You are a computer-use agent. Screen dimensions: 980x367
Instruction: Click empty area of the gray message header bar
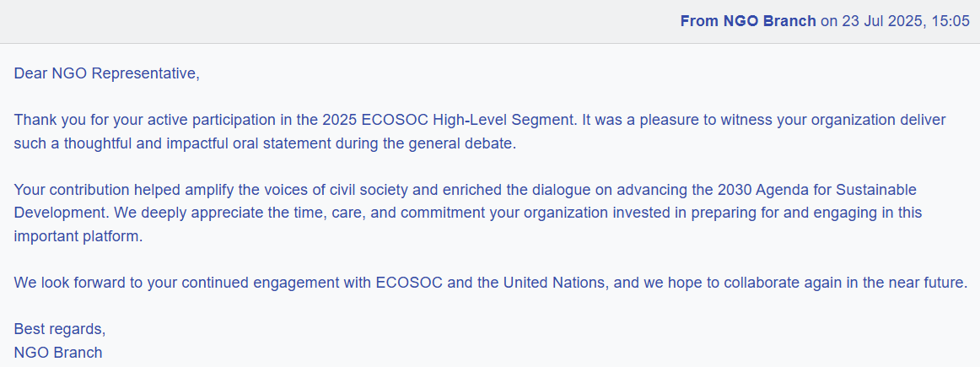pyautogui.click(x=313, y=21)
